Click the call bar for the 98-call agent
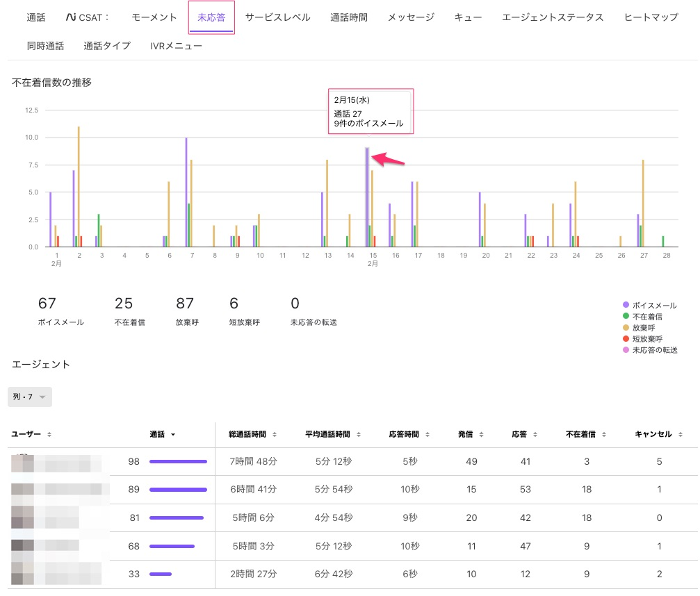700x596 pixels. click(x=178, y=461)
